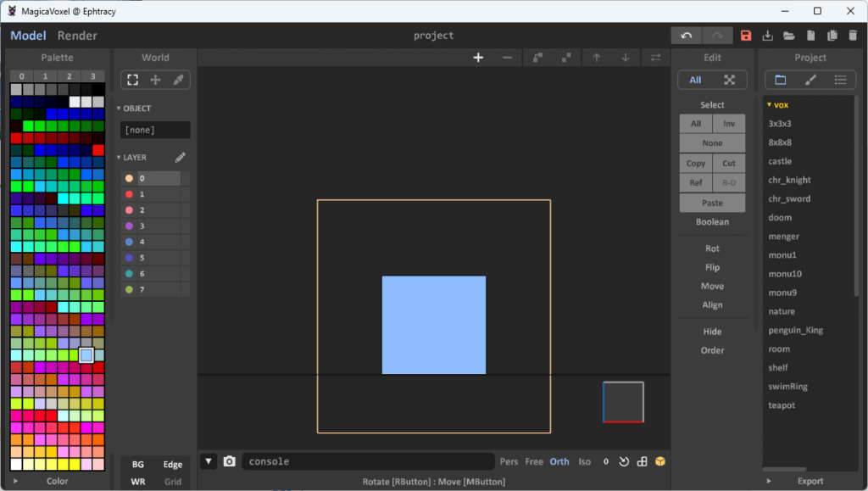The image size is (868, 491).
Task: Click the grid layout icon by the camera reset
Action: tap(643, 461)
